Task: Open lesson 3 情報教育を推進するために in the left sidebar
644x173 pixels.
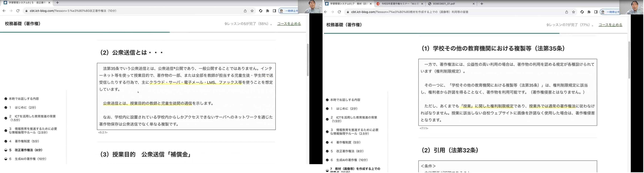Action: pyautogui.click(x=33, y=131)
